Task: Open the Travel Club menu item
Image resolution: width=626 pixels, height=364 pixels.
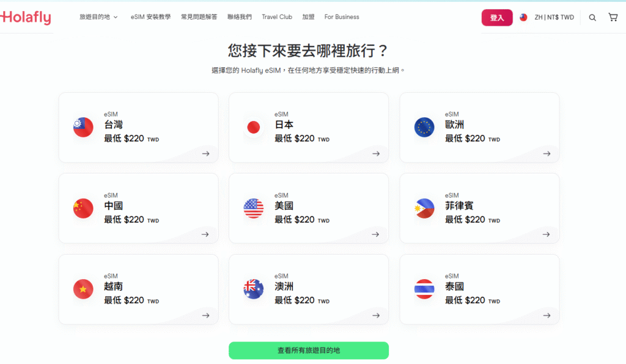Action: tap(277, 17)
